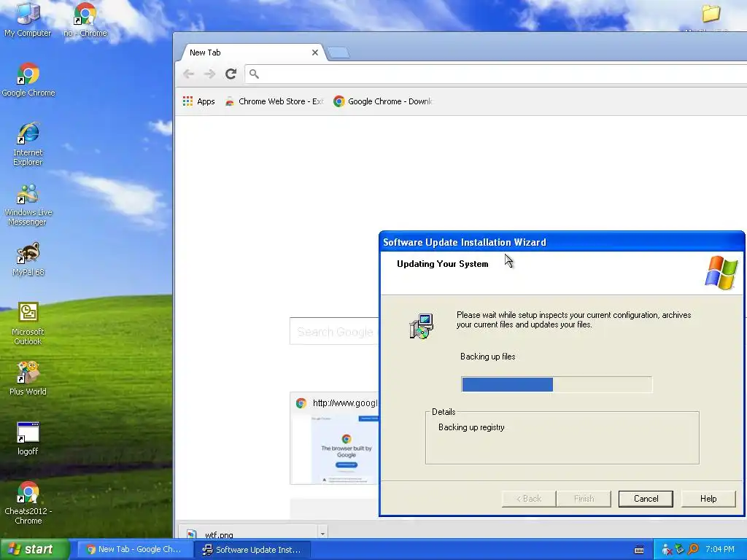Viewport: 747px width, 560px height.
Task: Select the logoff desktop shortcut
Action: [28, 438]
